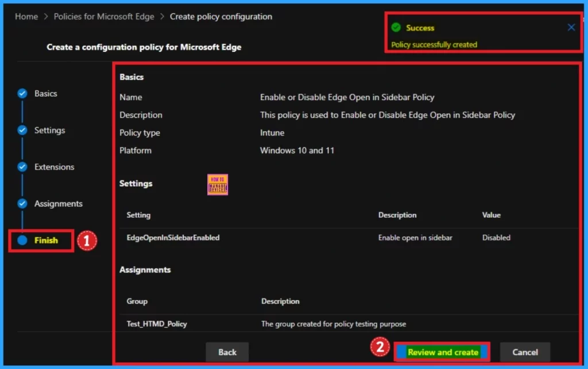Click the policy name value text
The image size is (588, 369).
tap(347, 97)
